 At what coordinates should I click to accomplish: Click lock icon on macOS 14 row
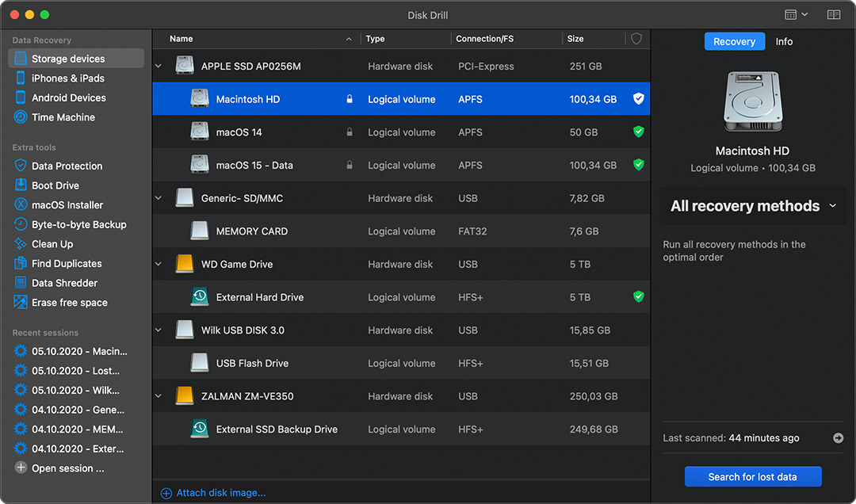click(350, 132)
